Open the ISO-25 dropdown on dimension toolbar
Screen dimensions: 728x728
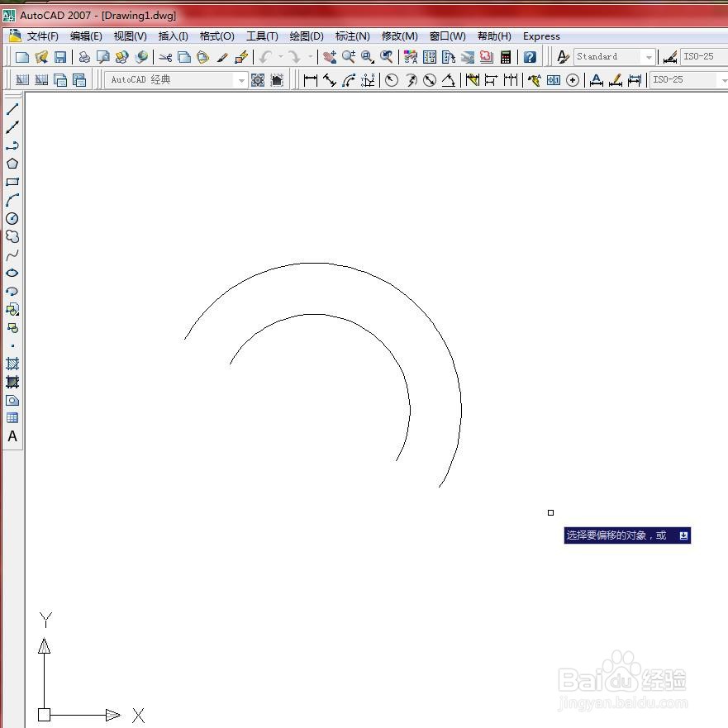click(688, 80)
